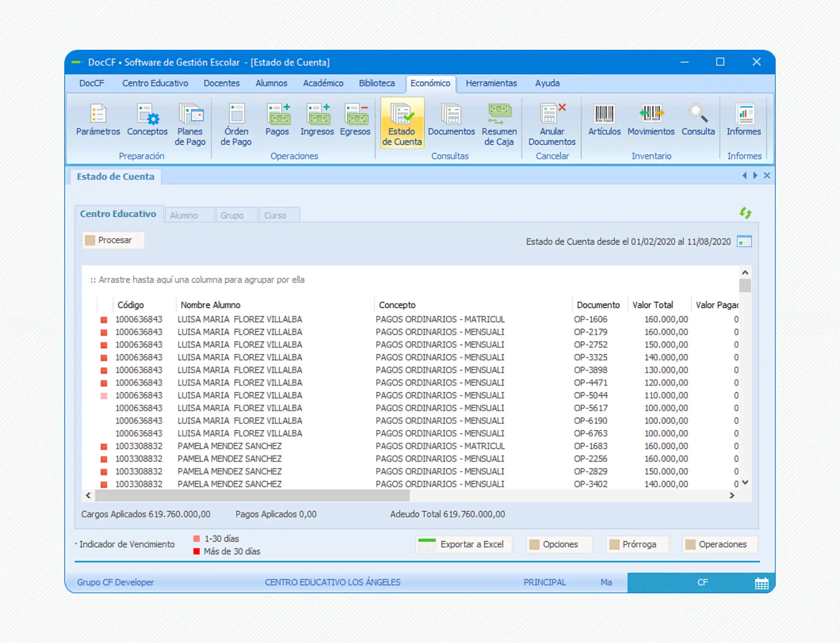840x643 pixels.
Task: Open Conceptos in the ribbon
Action: click(x=147, y=120)
